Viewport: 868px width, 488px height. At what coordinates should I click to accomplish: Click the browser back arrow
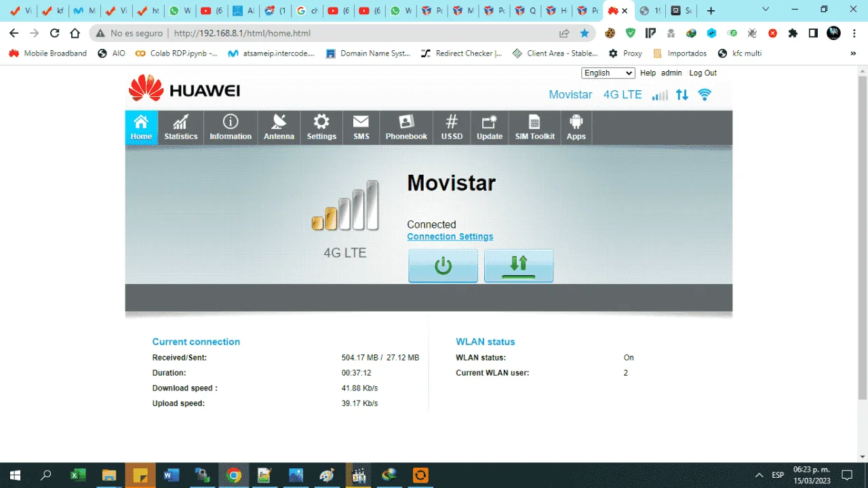click(14, 33)
